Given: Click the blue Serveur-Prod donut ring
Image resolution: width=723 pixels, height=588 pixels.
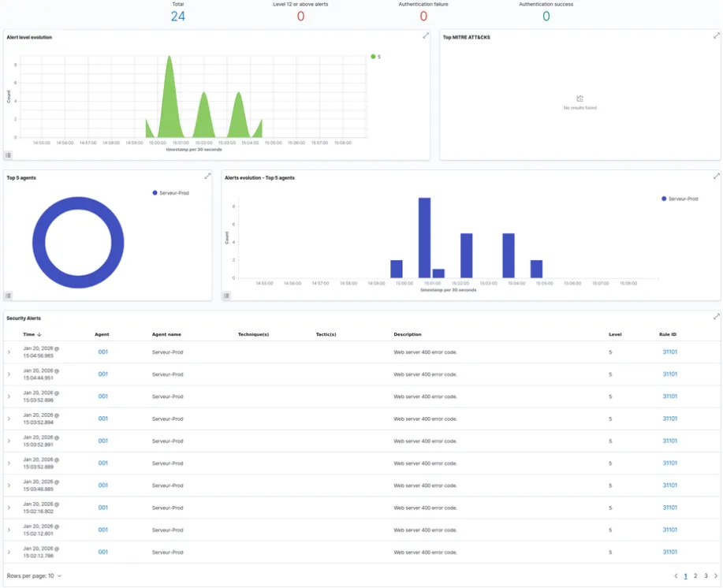Looking at the screenshot, I should [x=38, y=238].
